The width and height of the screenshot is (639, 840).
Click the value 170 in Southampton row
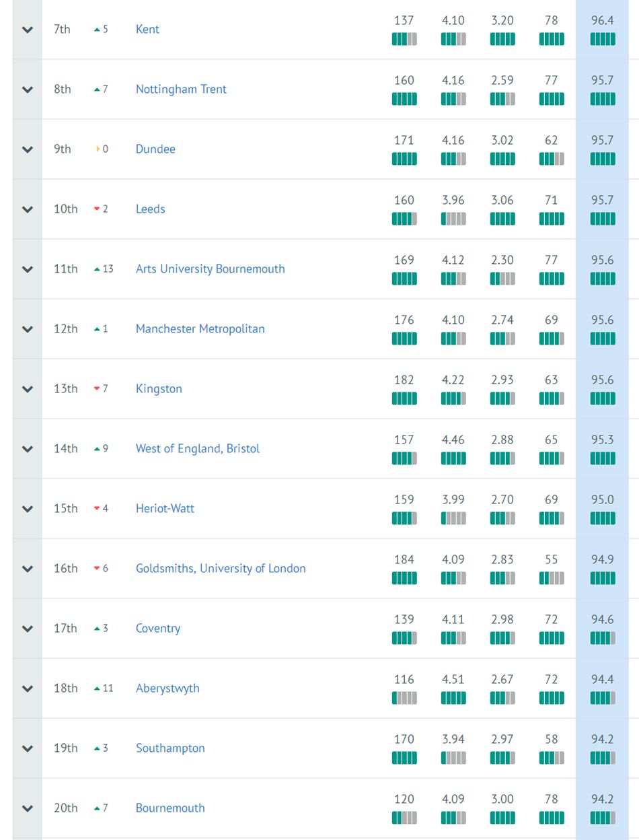(404, 739)
